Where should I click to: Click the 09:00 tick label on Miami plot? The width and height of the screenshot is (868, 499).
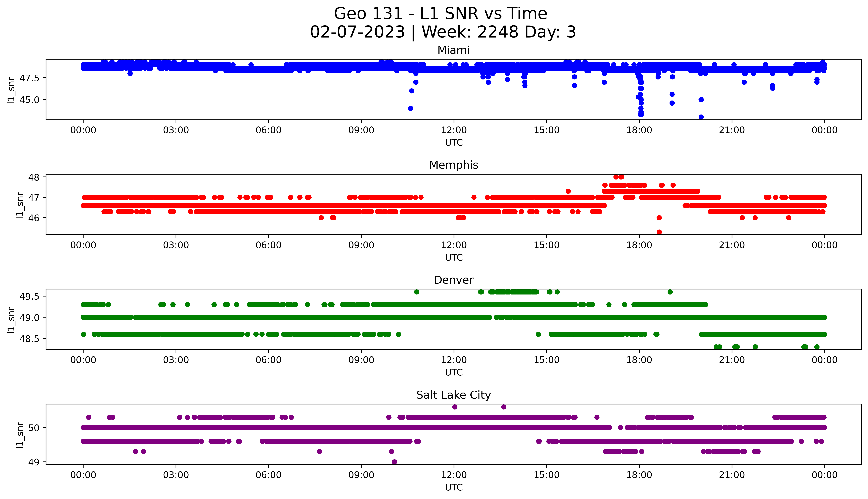pos(361,130)
